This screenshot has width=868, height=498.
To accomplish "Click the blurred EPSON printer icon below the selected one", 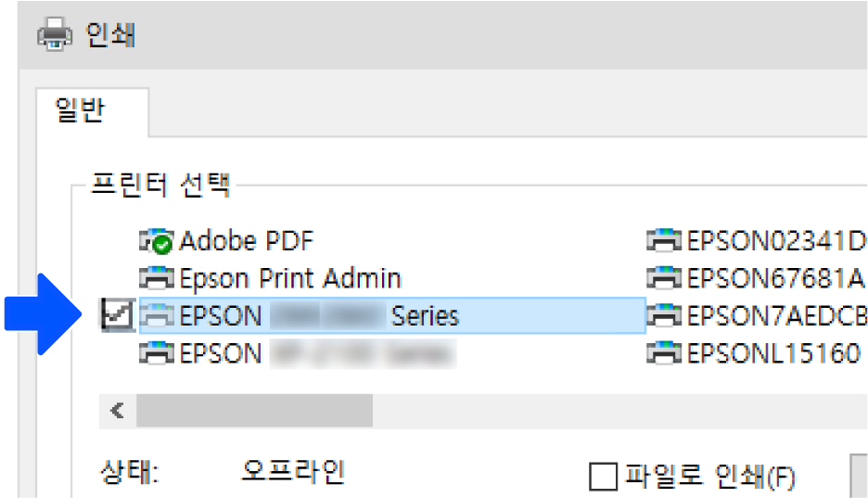I will pyautogui.click(x=156, y=352).
